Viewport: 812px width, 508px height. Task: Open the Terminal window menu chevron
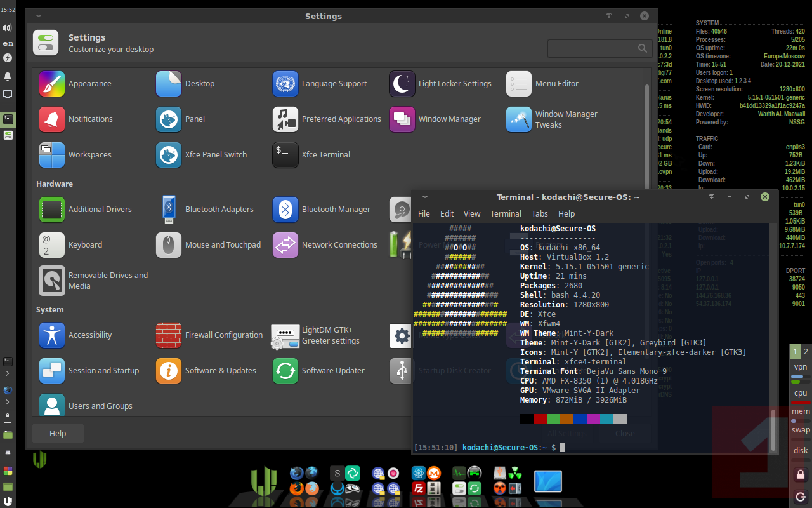coord(425,197)
